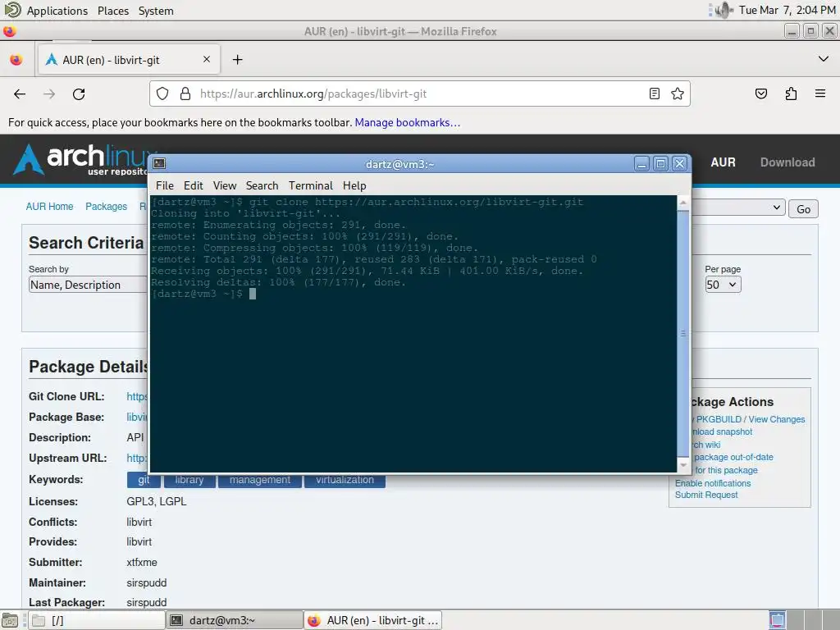Open the Search by Name, Description dropdown

click(x=88, y=285)
